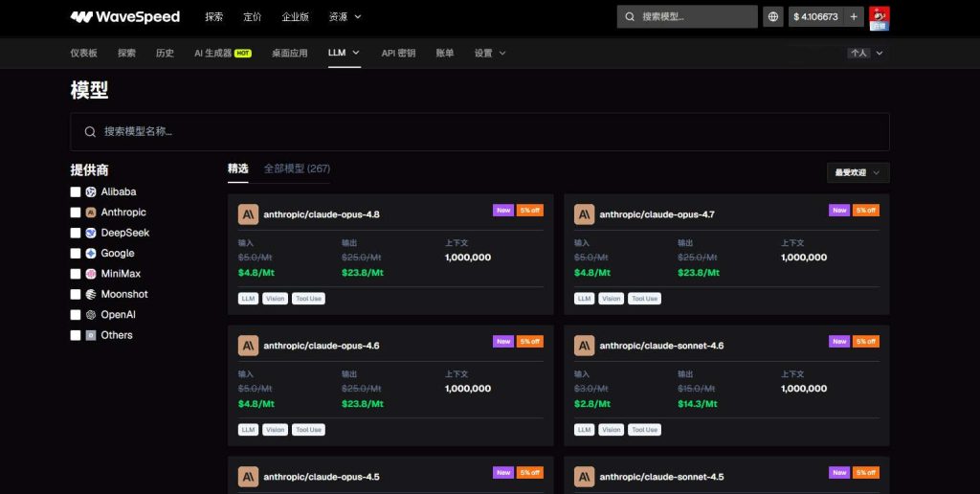Viewport: 980px width, 494px height.
Task: Click the 搜索模型名称 search field
Action: (x=480, y=131)
